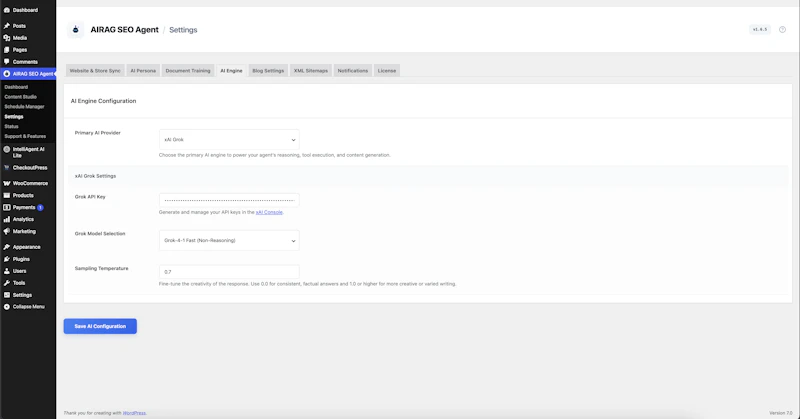Open Schedule Manager submenu item

click(24, 107)
